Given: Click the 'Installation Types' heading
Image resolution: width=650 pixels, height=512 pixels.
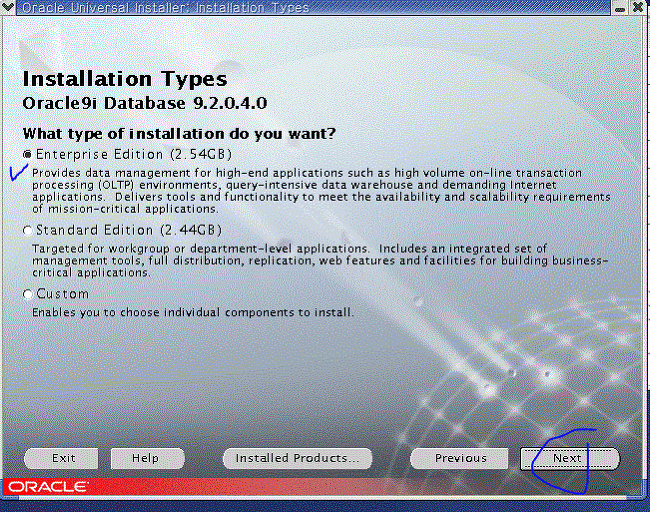Looking at the screenshot, I should (125, 79).
